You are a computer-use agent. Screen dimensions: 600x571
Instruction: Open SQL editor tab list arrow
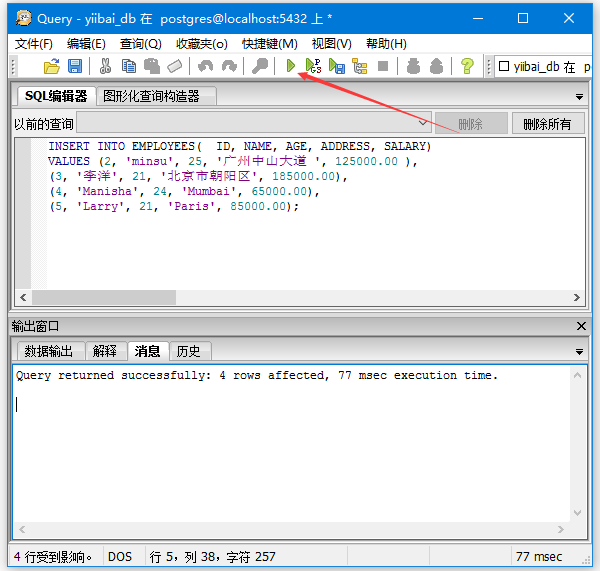(x=579, y=97)
